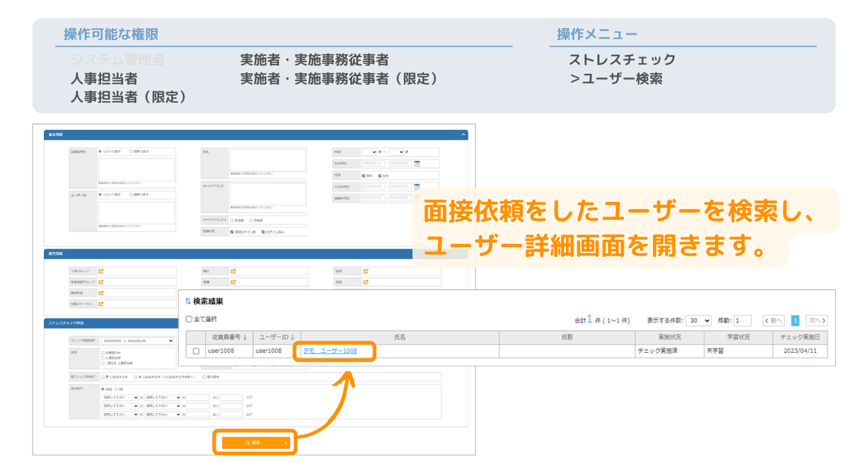Open the 在籍ステータス edit icon
Viewport: 868px width, 468px height.
tap(101, 304)
